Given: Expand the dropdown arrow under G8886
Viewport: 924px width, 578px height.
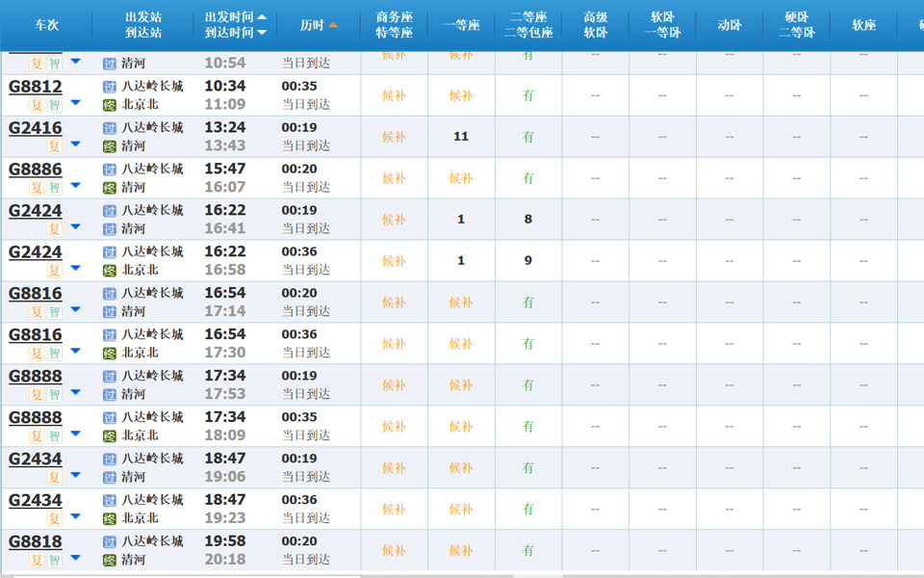Looking at the screenshot, I should (75, 185).
